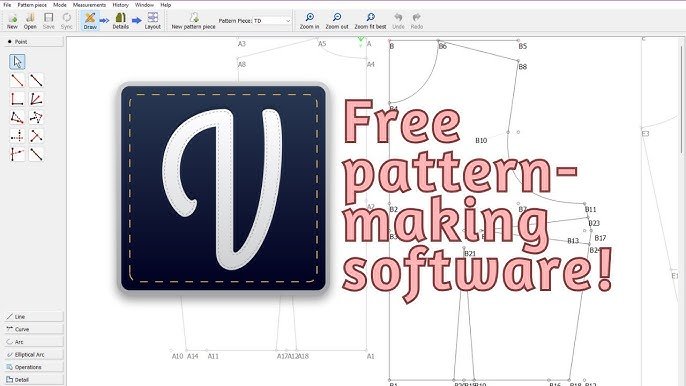This screenshot has width=686, height=386.
Task: Click the Redo toolbar icon
Action: (x=416, y=21)
